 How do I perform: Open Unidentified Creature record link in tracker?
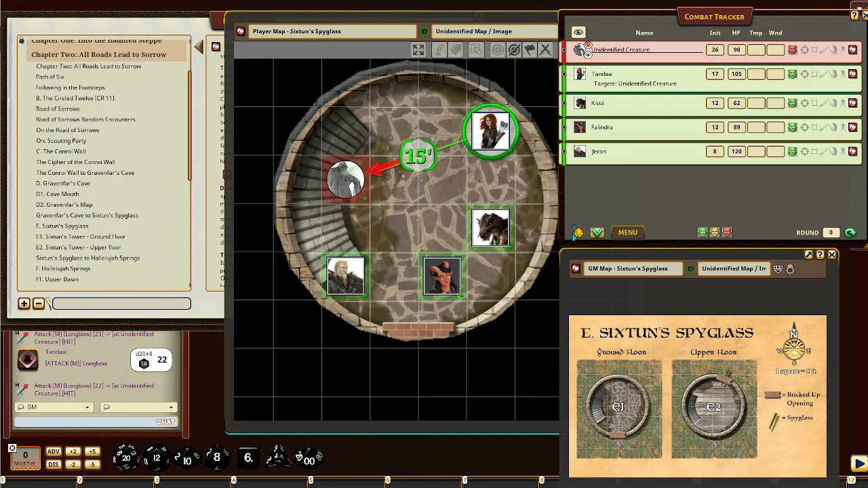pos(852,49)
